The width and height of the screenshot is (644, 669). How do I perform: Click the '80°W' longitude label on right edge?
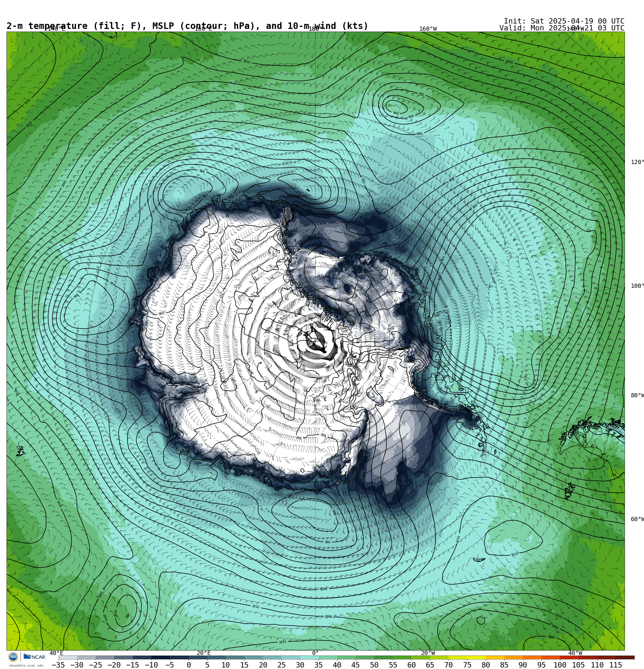click(637, 395)
